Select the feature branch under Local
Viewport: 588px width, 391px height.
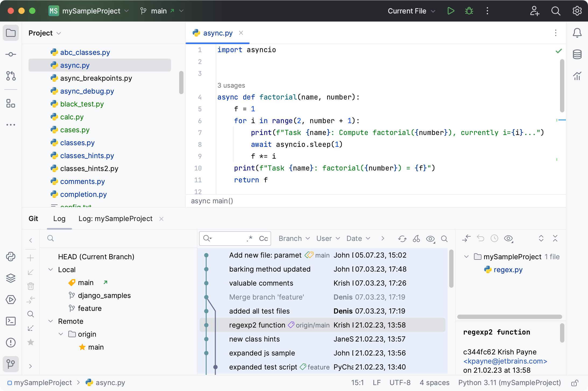click(x=90, y=308)
